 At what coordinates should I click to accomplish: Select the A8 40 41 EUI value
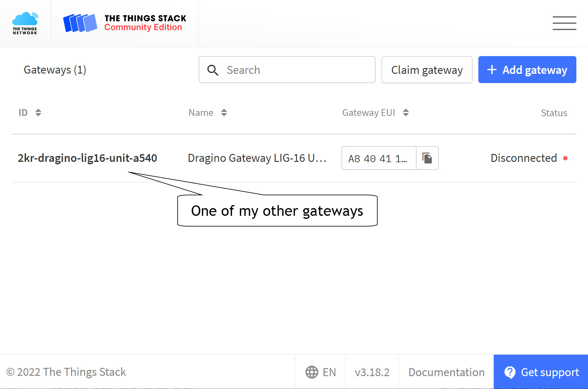click(378, 158)
